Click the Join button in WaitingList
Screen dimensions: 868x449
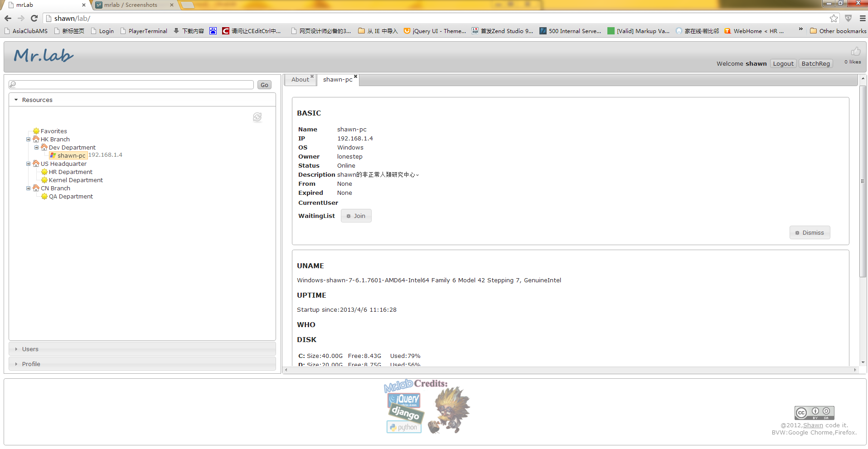[356, 216]
